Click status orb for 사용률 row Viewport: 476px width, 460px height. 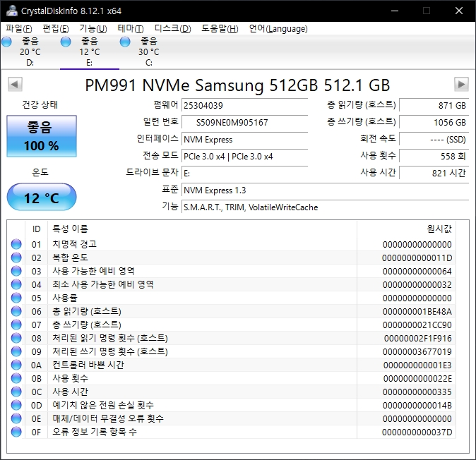(16, 298)
